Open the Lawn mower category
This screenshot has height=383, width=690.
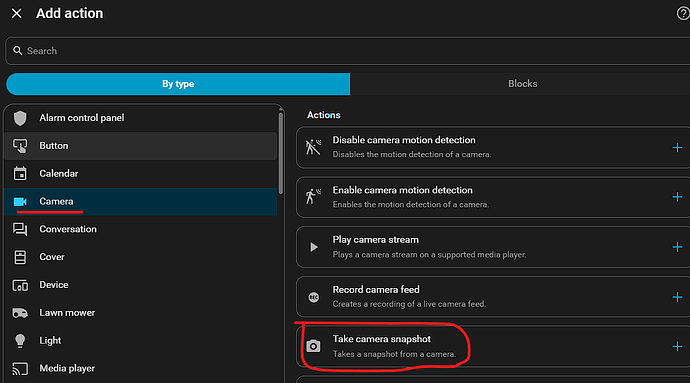(x=141, y=313)
